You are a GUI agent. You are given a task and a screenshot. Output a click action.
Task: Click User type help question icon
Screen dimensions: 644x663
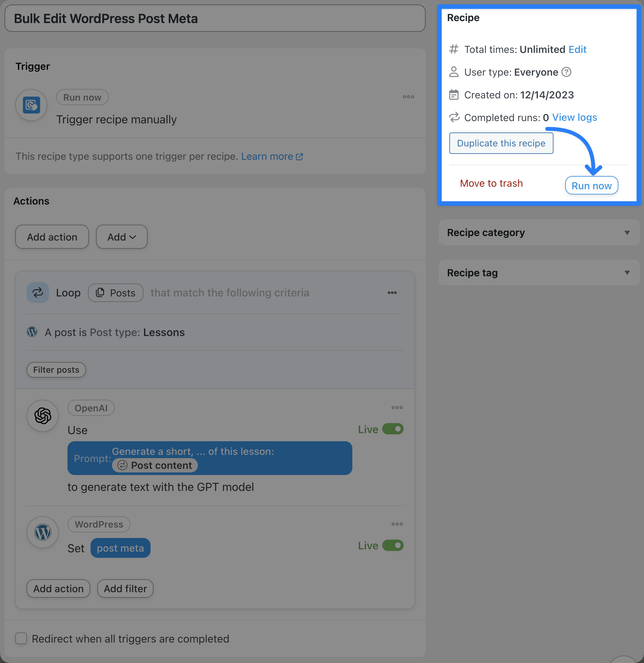point(566,72)
